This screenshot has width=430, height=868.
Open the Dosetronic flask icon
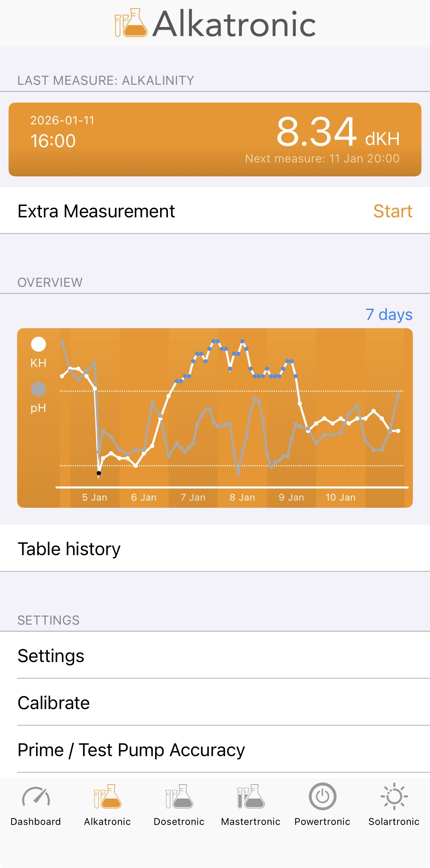tap(179, 797)
